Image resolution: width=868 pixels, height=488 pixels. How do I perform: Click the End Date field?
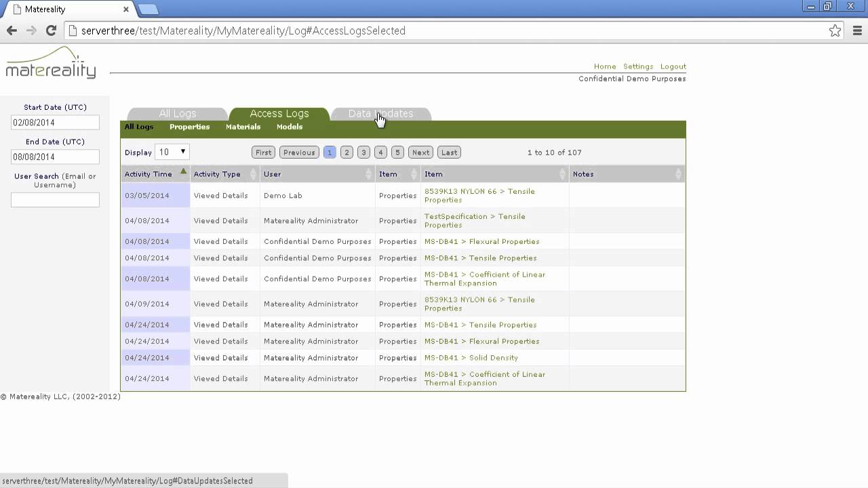click(55, 157)
